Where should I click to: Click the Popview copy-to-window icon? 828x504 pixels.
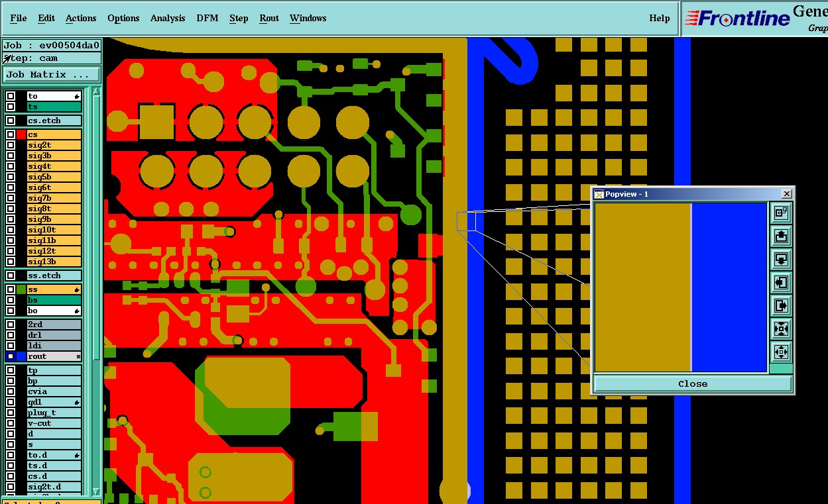point(781,213)
